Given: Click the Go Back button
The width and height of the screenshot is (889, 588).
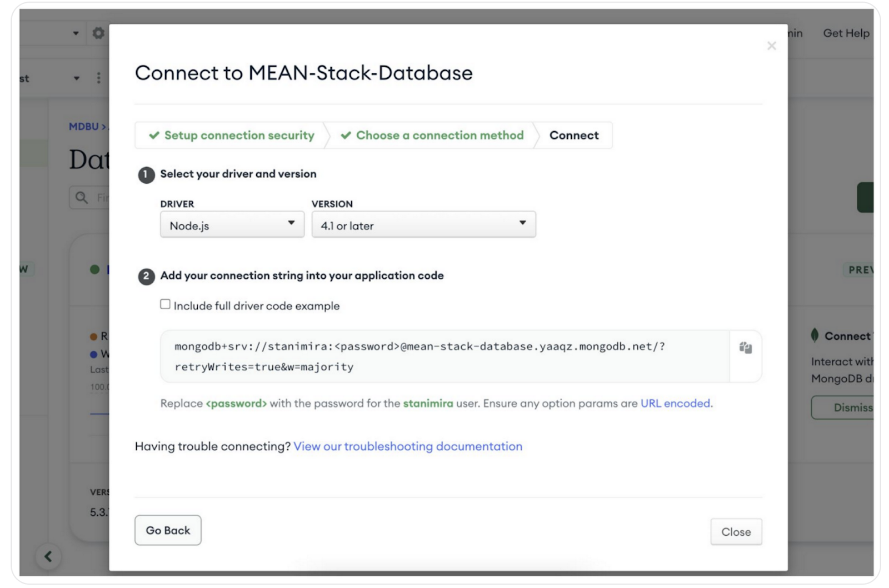Looking at the screenshot, I should pos(168,530).
